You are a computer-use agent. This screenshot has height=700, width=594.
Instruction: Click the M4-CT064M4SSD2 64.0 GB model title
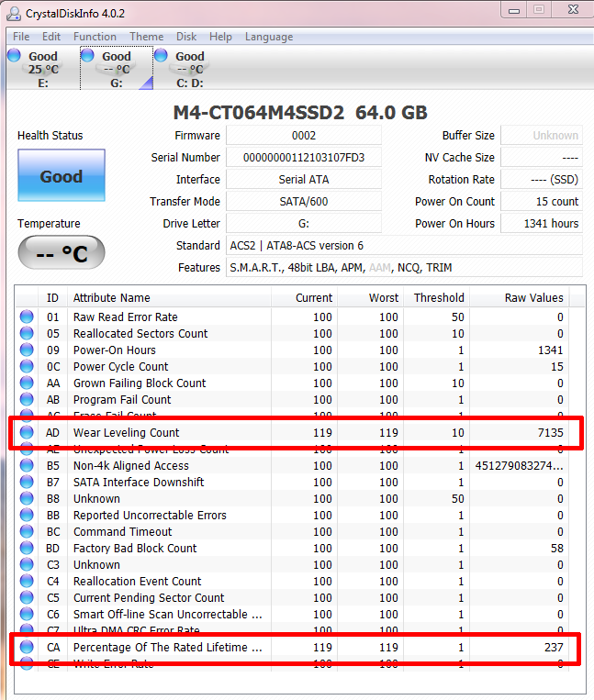coord(300,113)
